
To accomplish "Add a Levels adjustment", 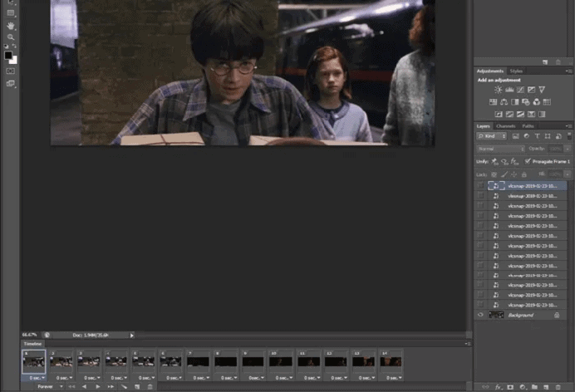I will (509, 90).
